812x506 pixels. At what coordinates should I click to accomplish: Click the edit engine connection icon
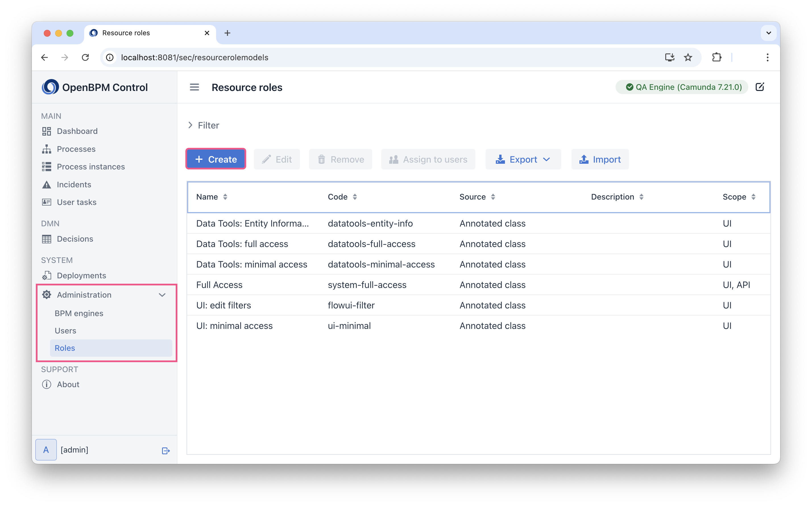[x=759, y=87]
